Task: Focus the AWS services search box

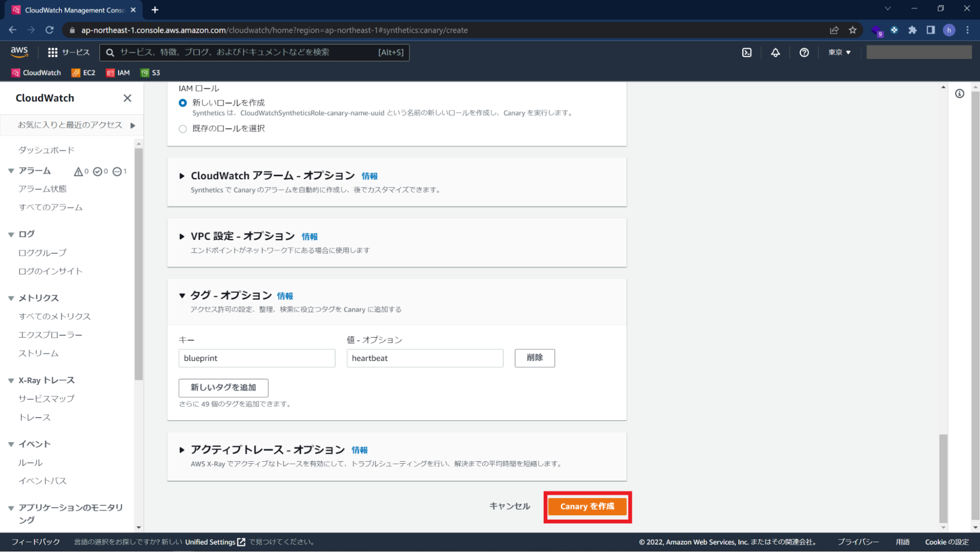Action: coord(254,53)
